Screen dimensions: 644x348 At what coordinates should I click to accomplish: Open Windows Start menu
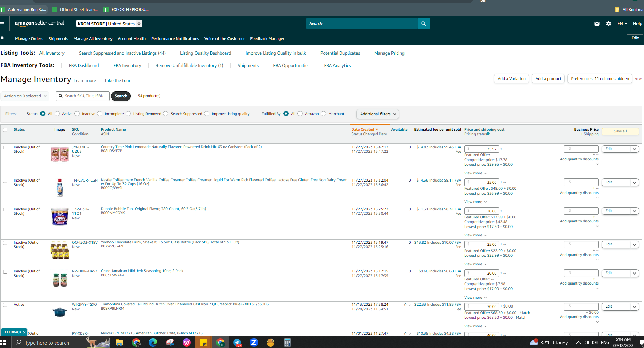tap(3, 343)
